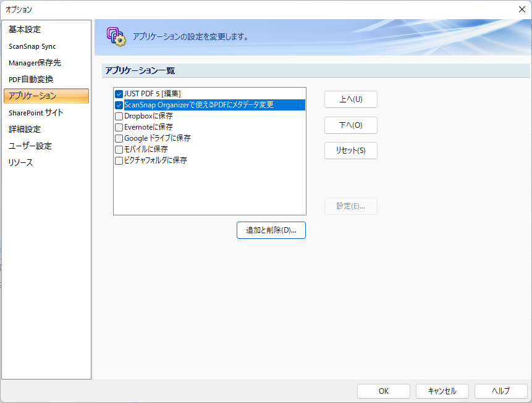Enable the Evernoteに保存 checkbox
This screenshot has height=403, width=532.
[119, 127]
